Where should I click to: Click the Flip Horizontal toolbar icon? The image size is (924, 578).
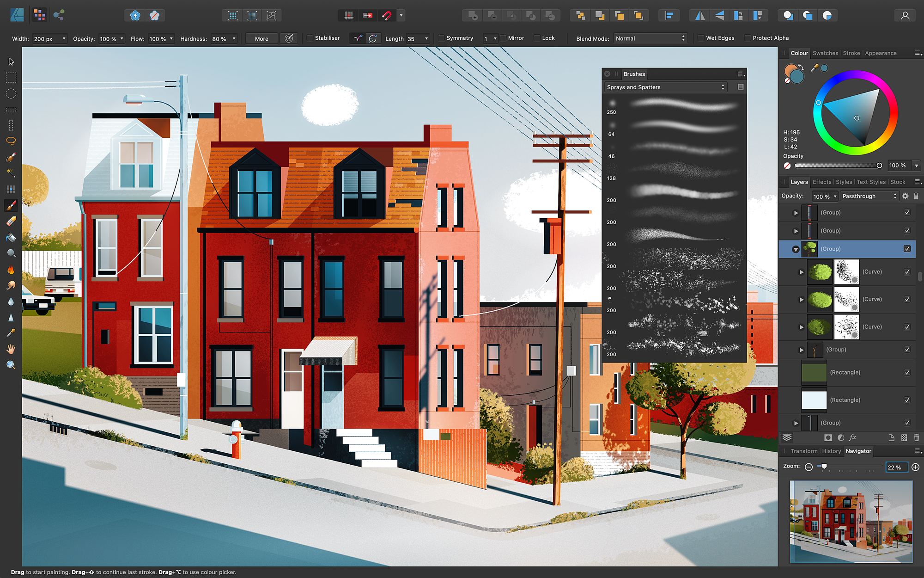pos(700,16)
